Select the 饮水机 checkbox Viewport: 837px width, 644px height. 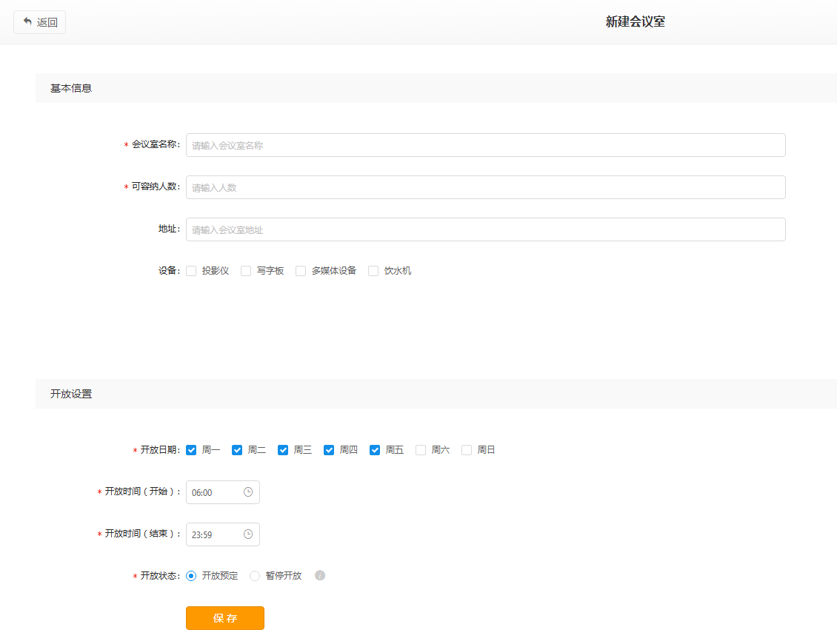[x=373, y=271]
